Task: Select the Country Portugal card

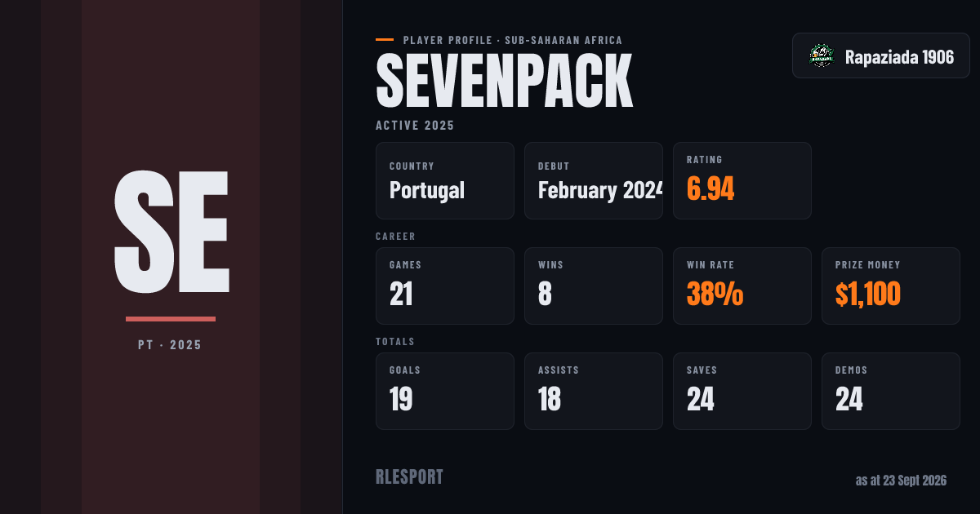Action: (445, 180)
